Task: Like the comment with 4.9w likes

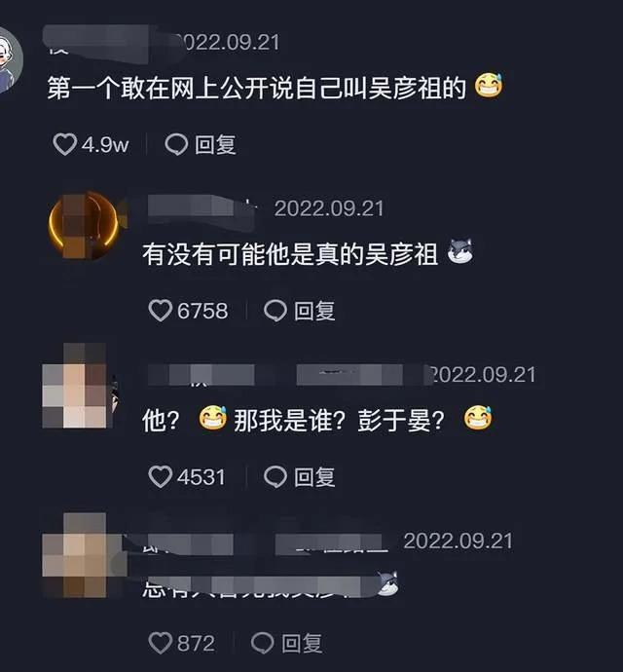Action: [64, 144]
